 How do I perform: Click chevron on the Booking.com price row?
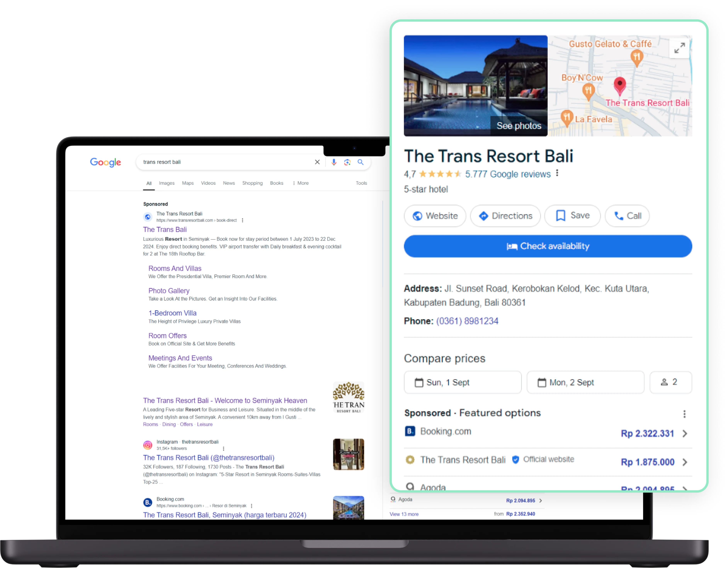pos(685,433)
